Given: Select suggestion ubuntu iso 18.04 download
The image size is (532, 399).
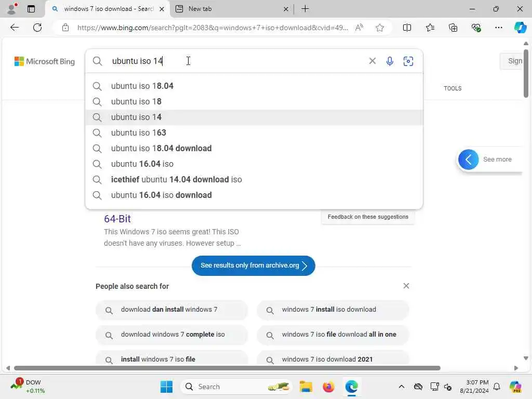Looking at the screenshot, I should coord(254,148).
